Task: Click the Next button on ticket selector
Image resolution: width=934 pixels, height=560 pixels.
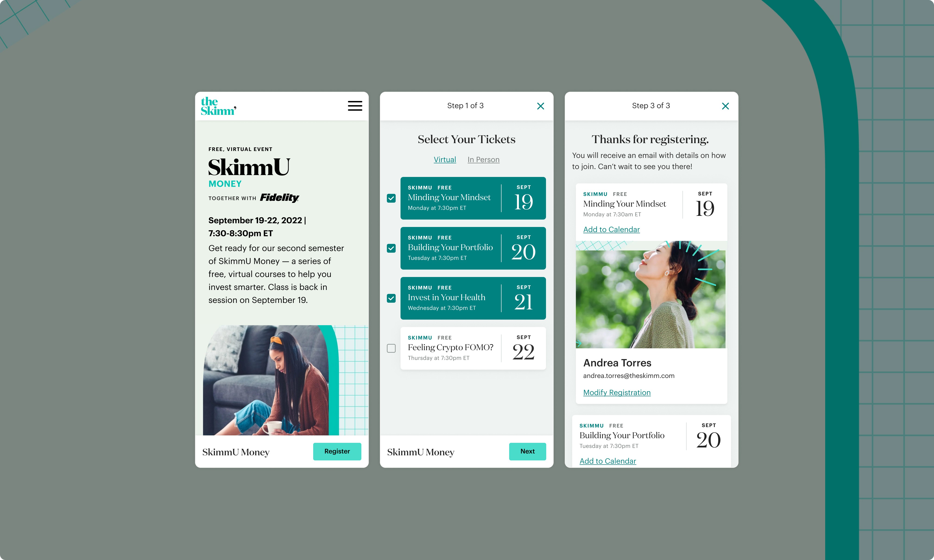Action: 527,451
